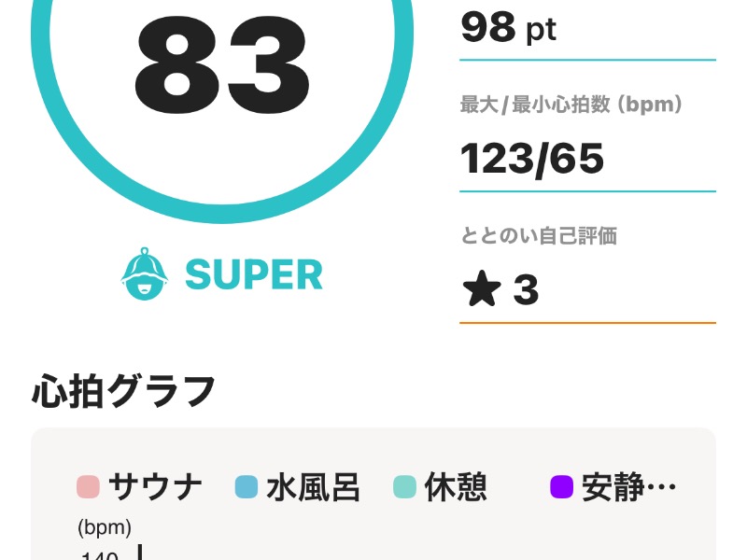The image size is (747, 560).
Task: Click the black star rating icon
Action: tap(482, 288)
